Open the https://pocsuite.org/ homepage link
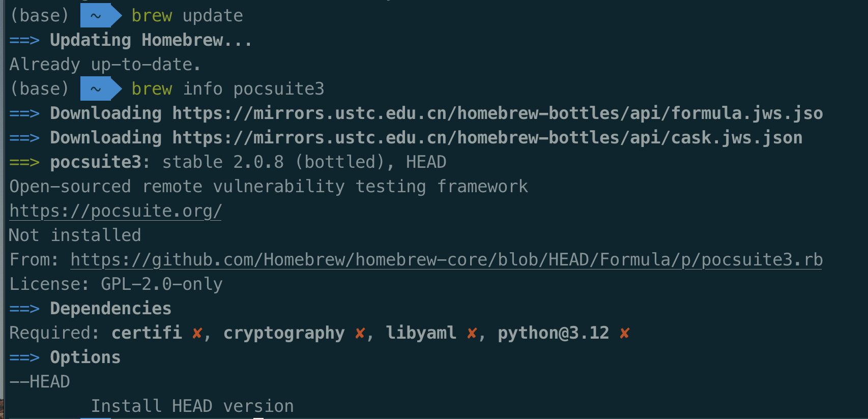 tap(115, 211)
